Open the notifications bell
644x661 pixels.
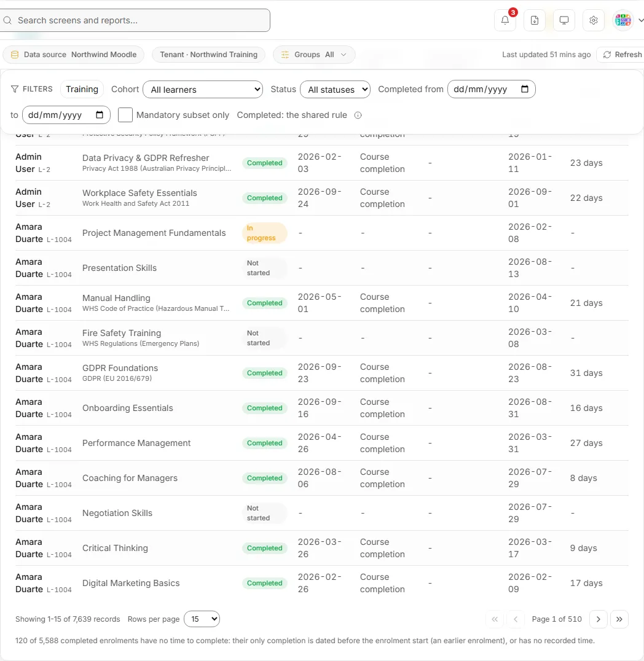(x=505, y=20)
